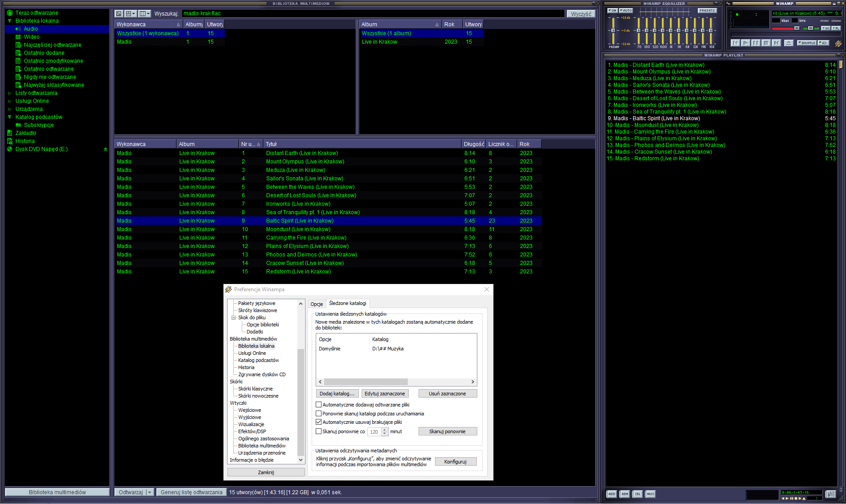Enable Ponownie skanuj katalogi podczas uruchamiania
846x504 pixels.
[x=318, y=414]
